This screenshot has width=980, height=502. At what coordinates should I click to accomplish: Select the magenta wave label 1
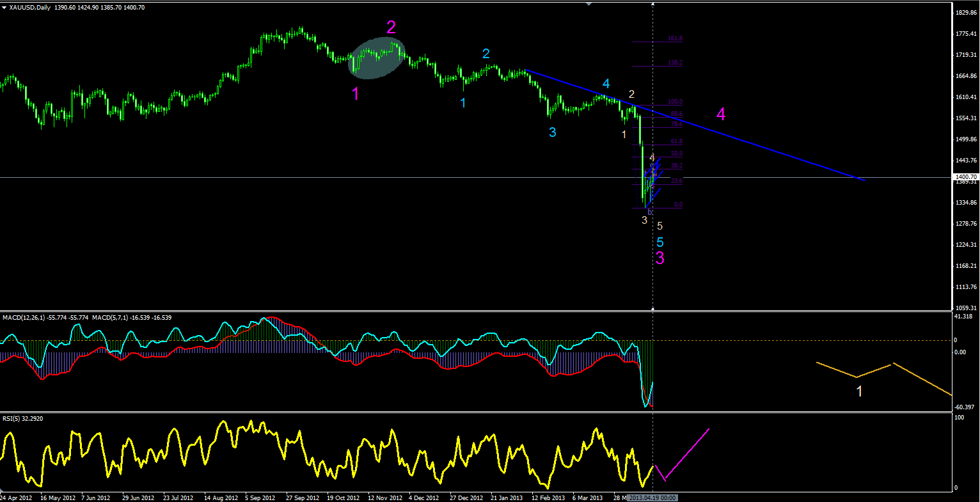(x=356, y=94)
